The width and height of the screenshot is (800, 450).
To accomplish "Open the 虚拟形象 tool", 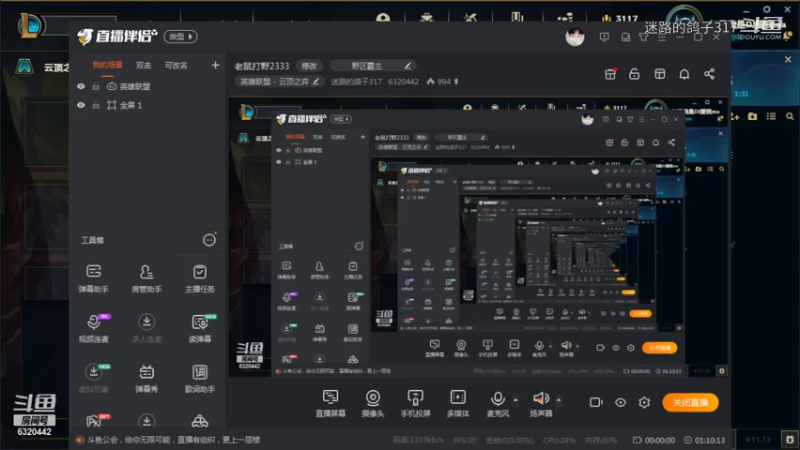I will 93,378.
